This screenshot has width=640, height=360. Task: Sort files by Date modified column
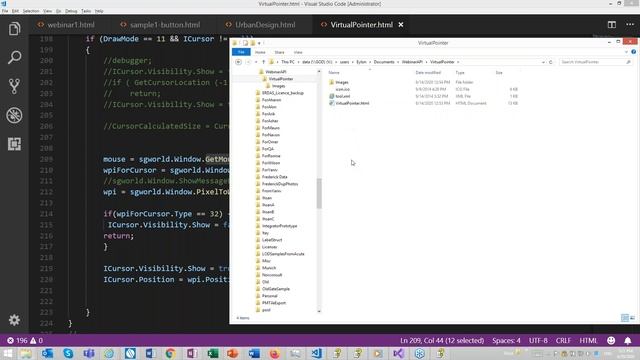tap(428, 73)
